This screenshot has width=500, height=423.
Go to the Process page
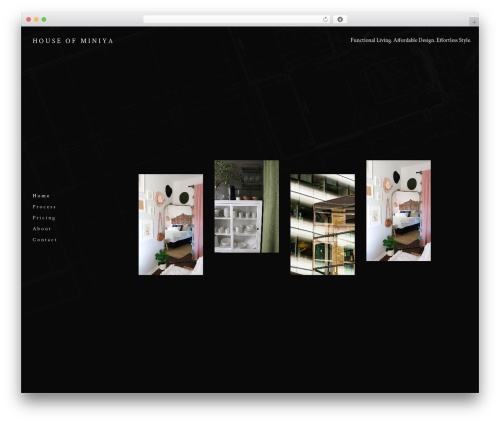point(44,207)
